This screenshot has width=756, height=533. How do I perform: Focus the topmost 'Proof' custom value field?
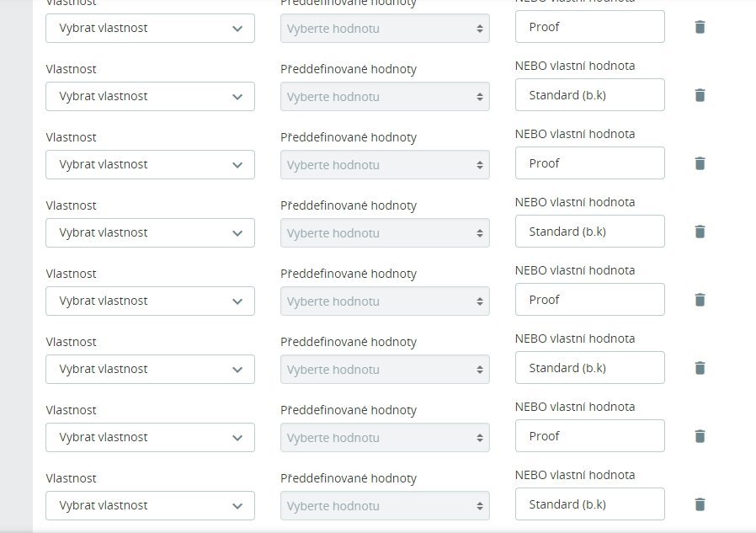589,27
